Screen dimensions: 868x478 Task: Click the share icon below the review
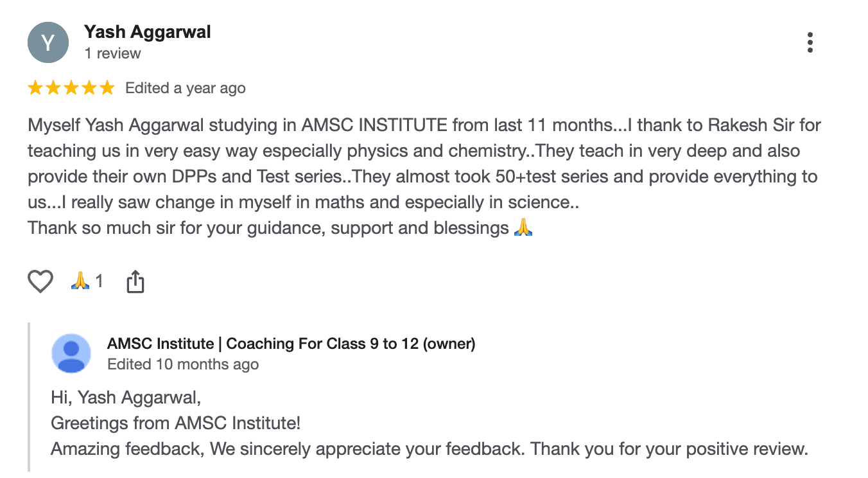[x=135, y=281]
